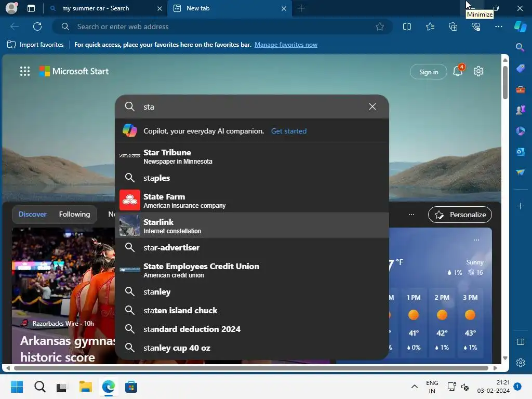Open the Arkansas gymnastics news thumbnail
This screenshot has height=399, width=532.
[63, 295]
